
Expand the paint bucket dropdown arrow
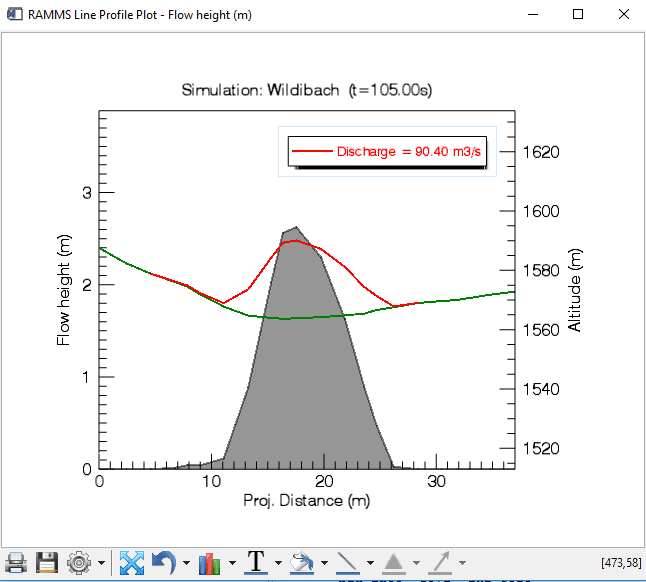pyautogui.click(x=325, y=563)
